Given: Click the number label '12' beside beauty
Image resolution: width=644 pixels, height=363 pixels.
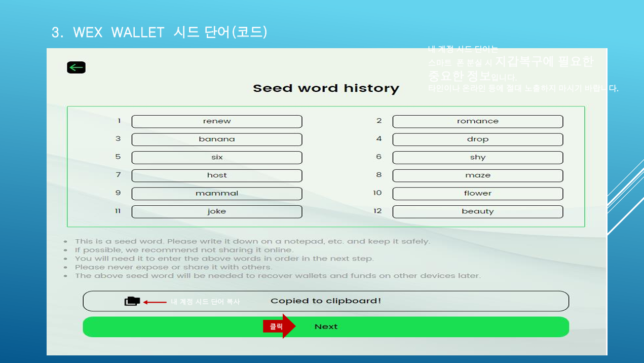Looking at the screenshot, I should pyautogui.click(x=377, y=211).
